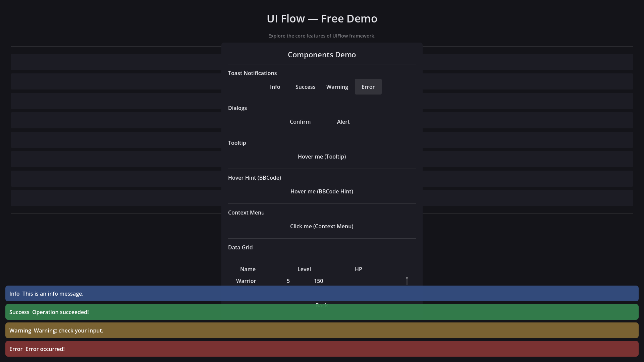
Task: Click the Data Grid section label
Action: pos(240,247)
